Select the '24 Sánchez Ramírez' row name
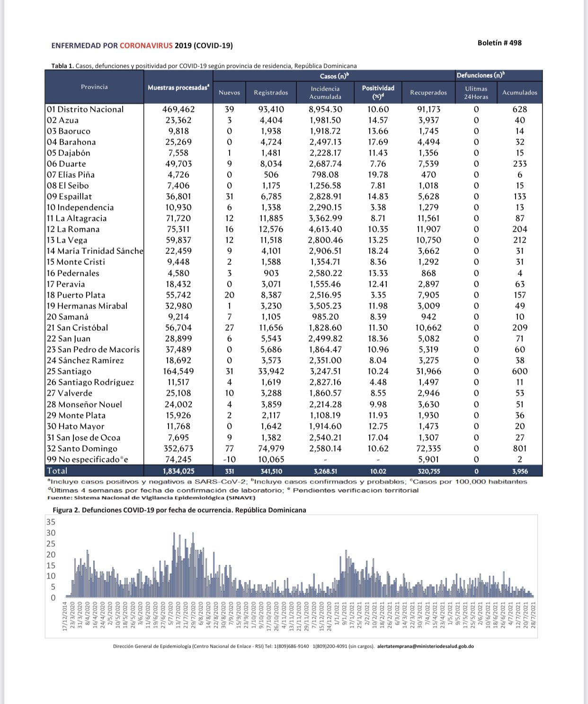This screenshot has width=588, height=704. pos(85,360)
